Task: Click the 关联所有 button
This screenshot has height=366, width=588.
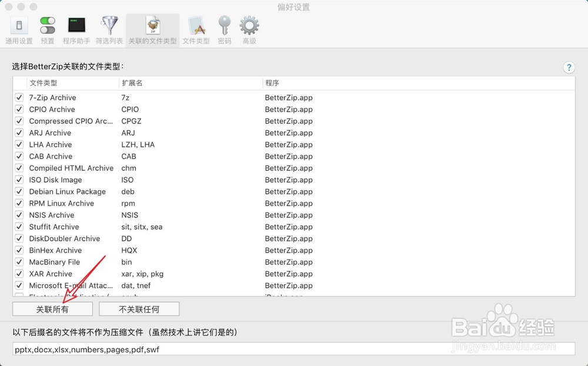Action: [52, 309]
